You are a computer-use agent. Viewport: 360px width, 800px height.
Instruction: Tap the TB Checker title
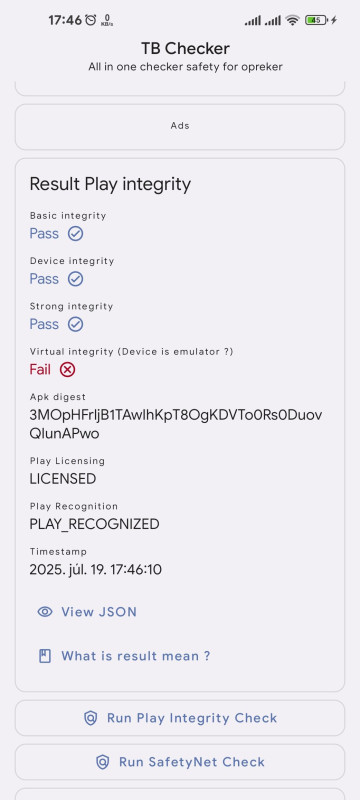186,48
